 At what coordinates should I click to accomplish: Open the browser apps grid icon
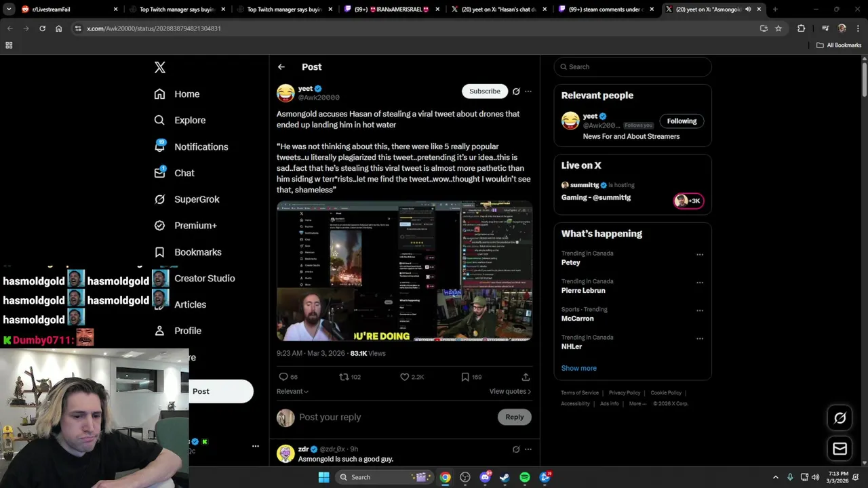pyautogui.click(x=9, y=45)
